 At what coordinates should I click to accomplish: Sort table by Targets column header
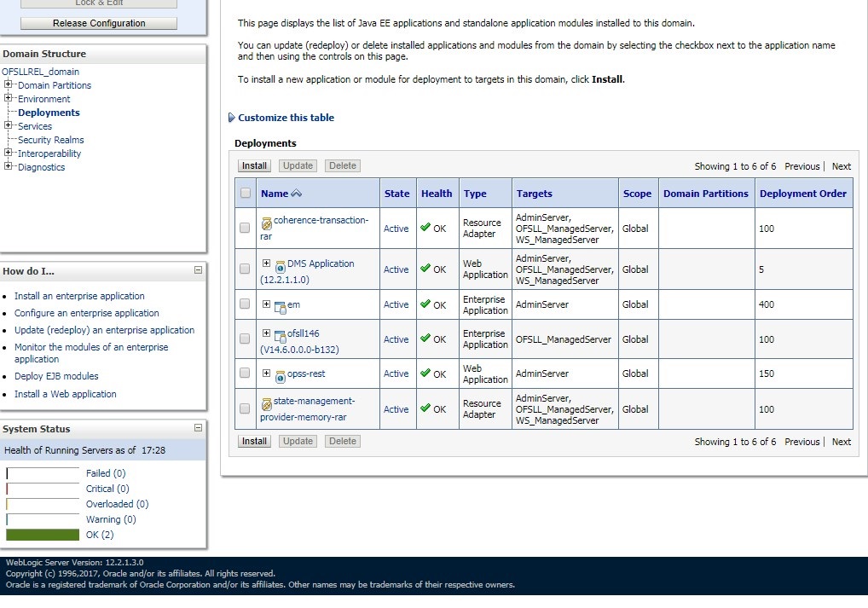(x=535, y=194)
